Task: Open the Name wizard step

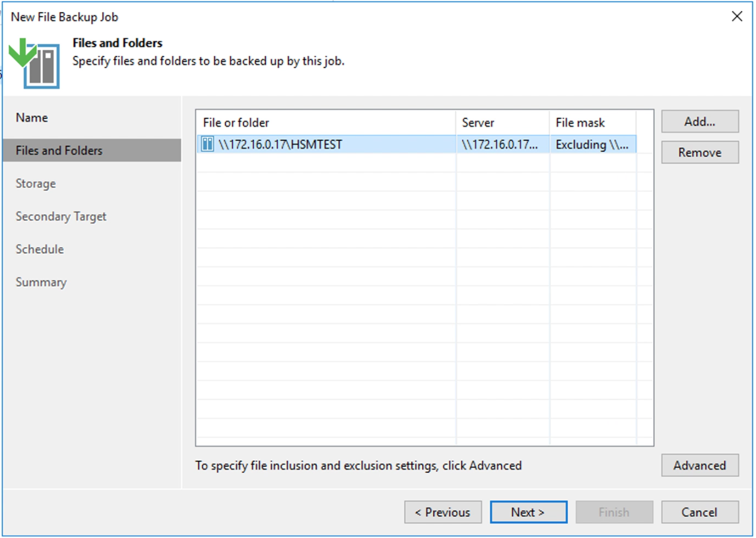Action: 32,118
